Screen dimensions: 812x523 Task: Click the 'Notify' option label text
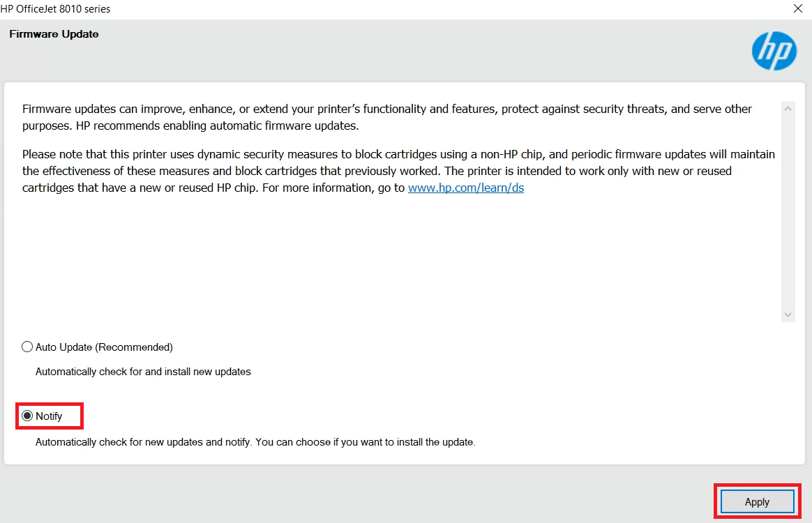click(x=49, y=416)
